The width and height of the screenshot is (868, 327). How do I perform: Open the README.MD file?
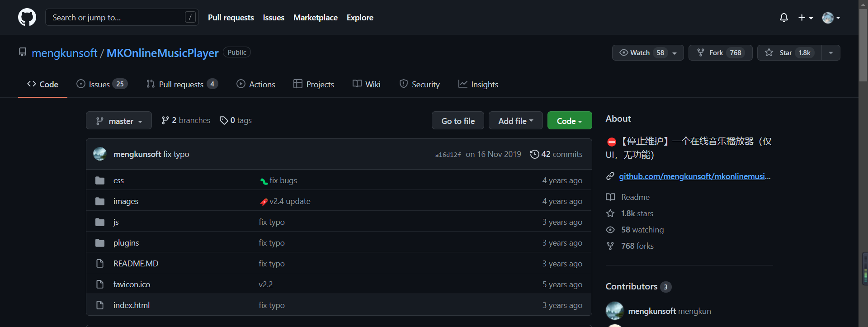point(136,264)
